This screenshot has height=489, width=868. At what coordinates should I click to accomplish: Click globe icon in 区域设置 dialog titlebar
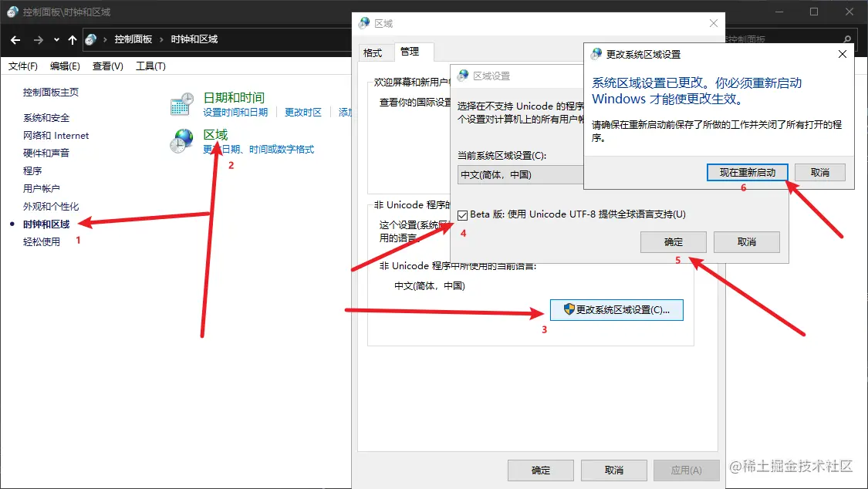pos(462,76)
